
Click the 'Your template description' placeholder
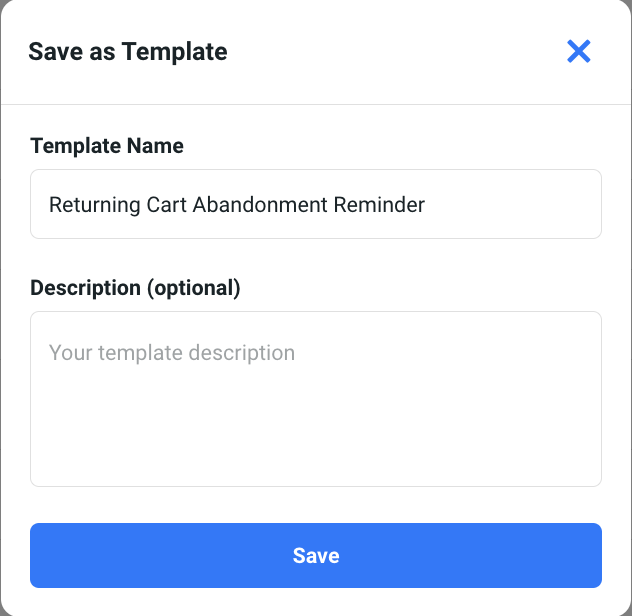(x=172, y=353)
